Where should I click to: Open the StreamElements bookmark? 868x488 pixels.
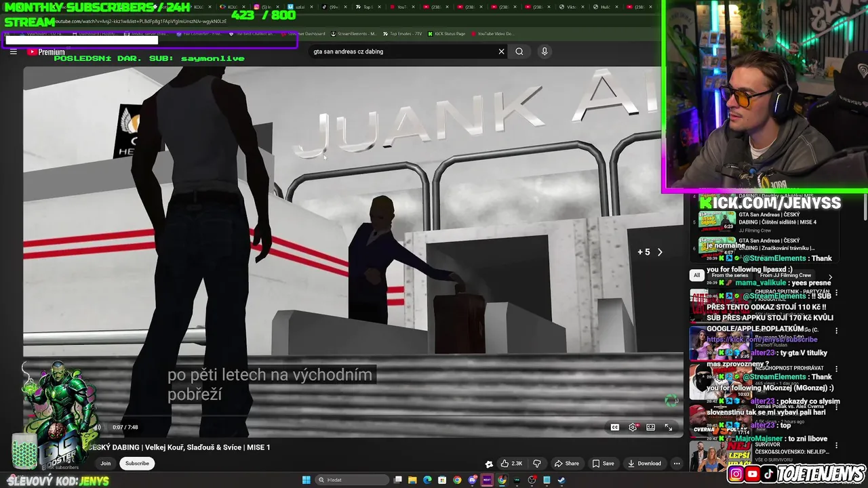pyautogui.click(x=354, y=34)
